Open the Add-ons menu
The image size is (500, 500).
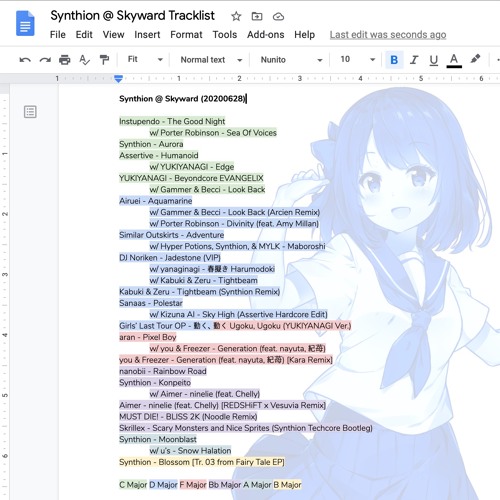(265, 35)
